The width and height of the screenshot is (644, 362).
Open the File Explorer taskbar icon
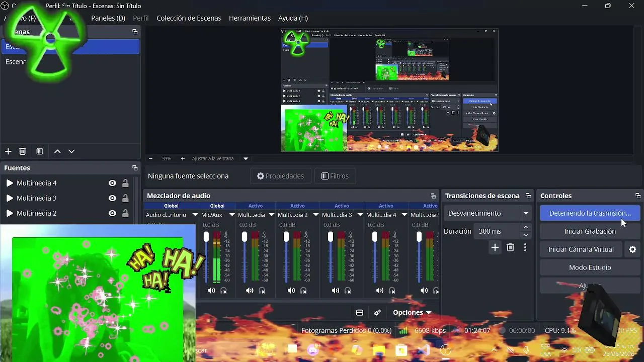(379, 350)
